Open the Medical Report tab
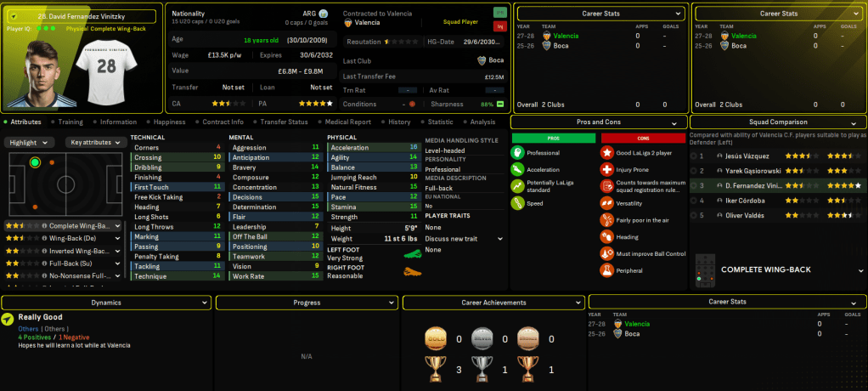The height and width of the screenshot is (391, 868). [347, 122]
